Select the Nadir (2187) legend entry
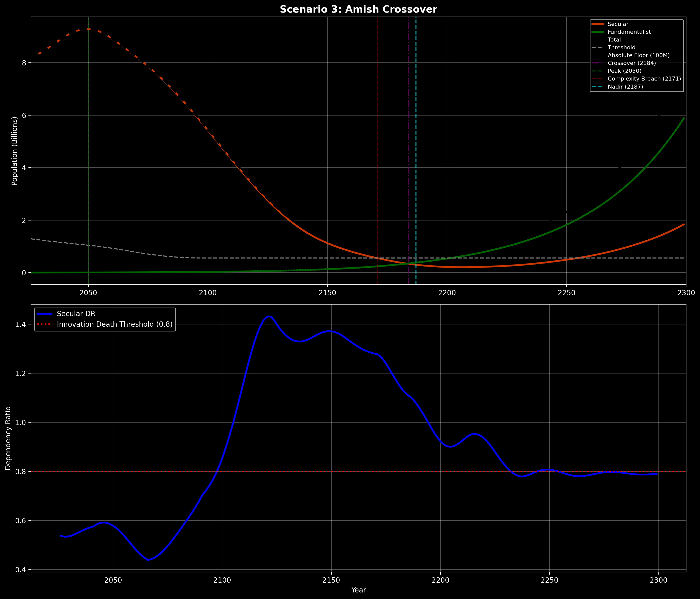Image resolution: width=700 pixels, height=599 pixels. 625,87
